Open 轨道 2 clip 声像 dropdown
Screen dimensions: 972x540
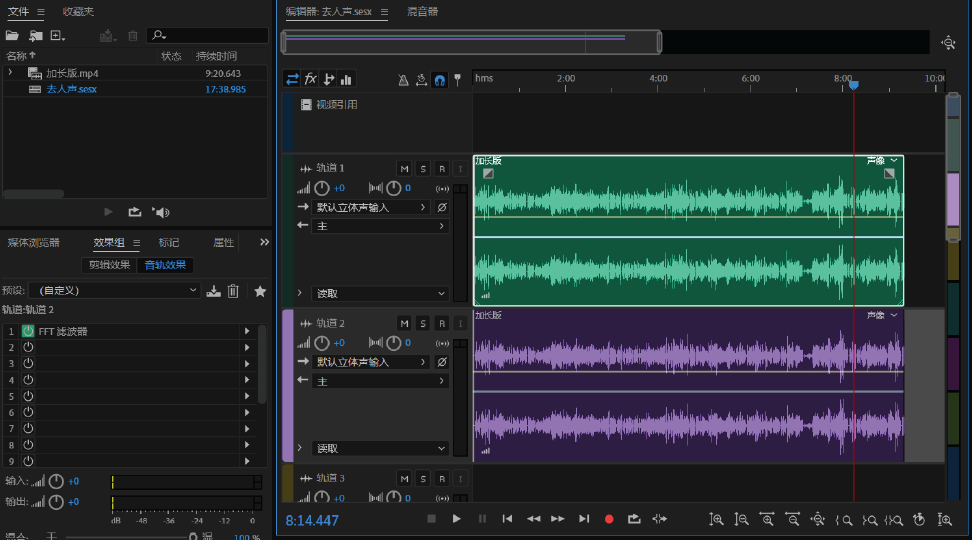[882, 316]
